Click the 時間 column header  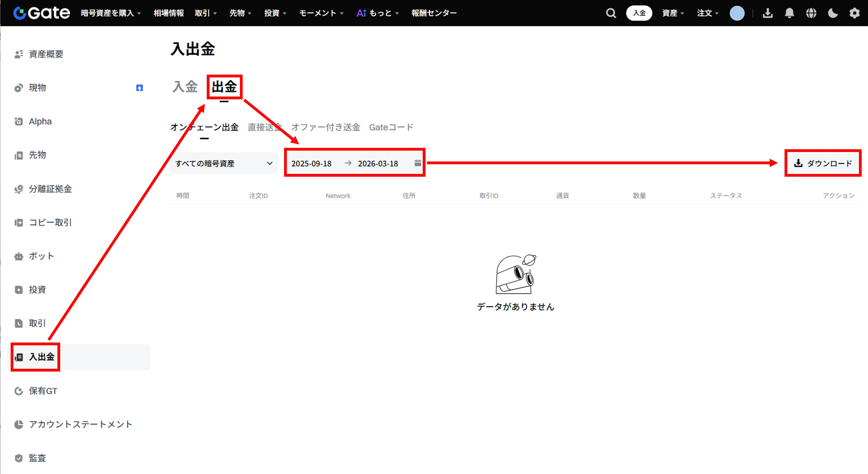(183, 195)
